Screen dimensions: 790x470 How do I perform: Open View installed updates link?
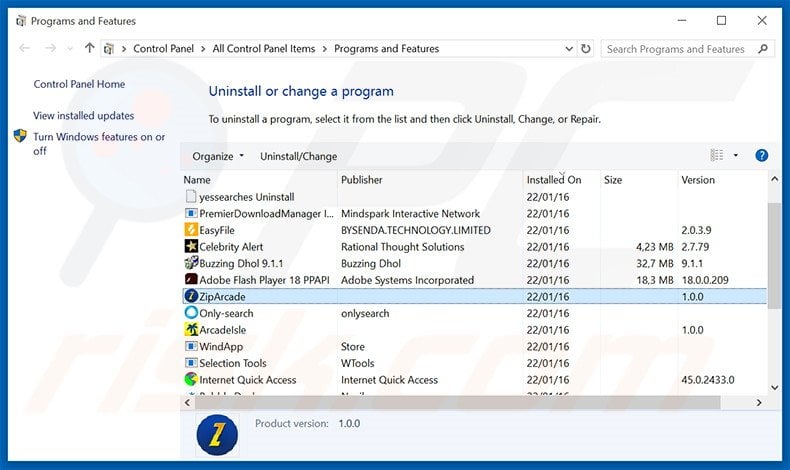tap(84, 115)
